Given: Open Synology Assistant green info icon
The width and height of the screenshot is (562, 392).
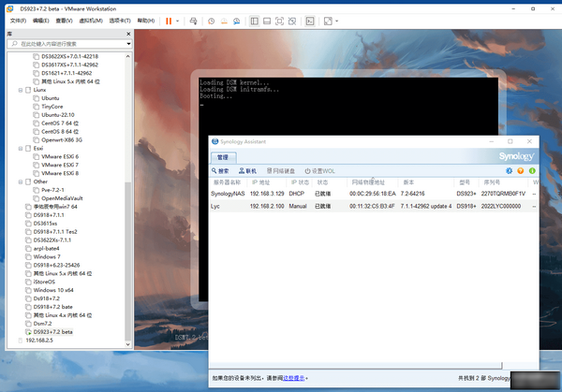Looking at the screenshot, I should click(532, 171).
